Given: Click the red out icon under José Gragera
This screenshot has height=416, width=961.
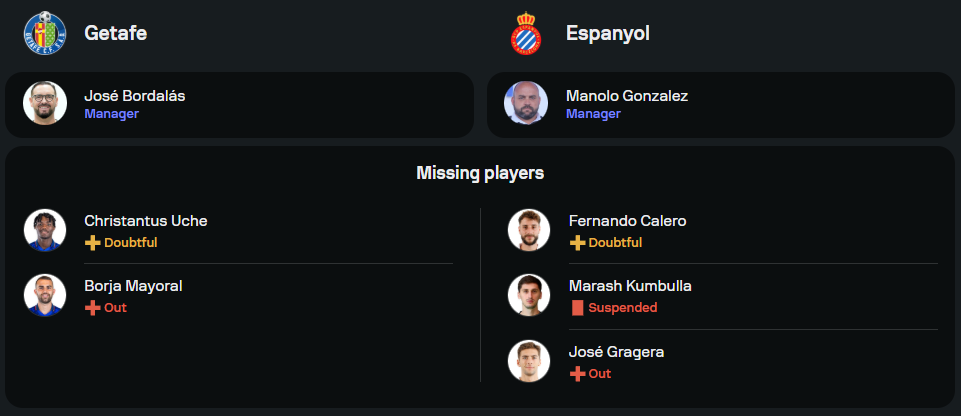Looking at the screenshot, I should [x=577, y=374].
